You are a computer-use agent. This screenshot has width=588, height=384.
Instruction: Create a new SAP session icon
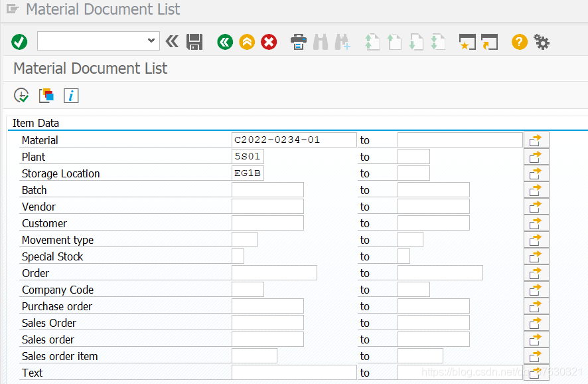[489, 42]
